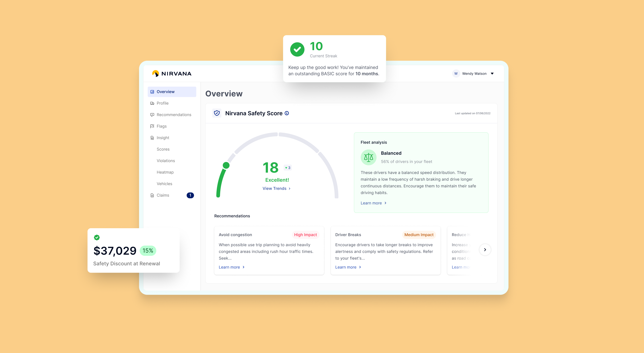The image size is (644, 353).
Task: Open the Violations submenu entry
Action: [x=165, y=161]
